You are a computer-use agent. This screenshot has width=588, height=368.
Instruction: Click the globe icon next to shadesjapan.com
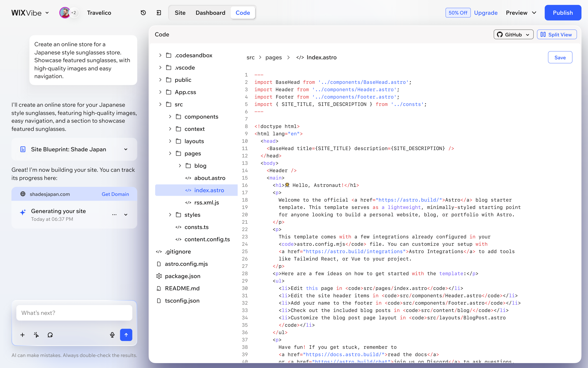[23, 194]
